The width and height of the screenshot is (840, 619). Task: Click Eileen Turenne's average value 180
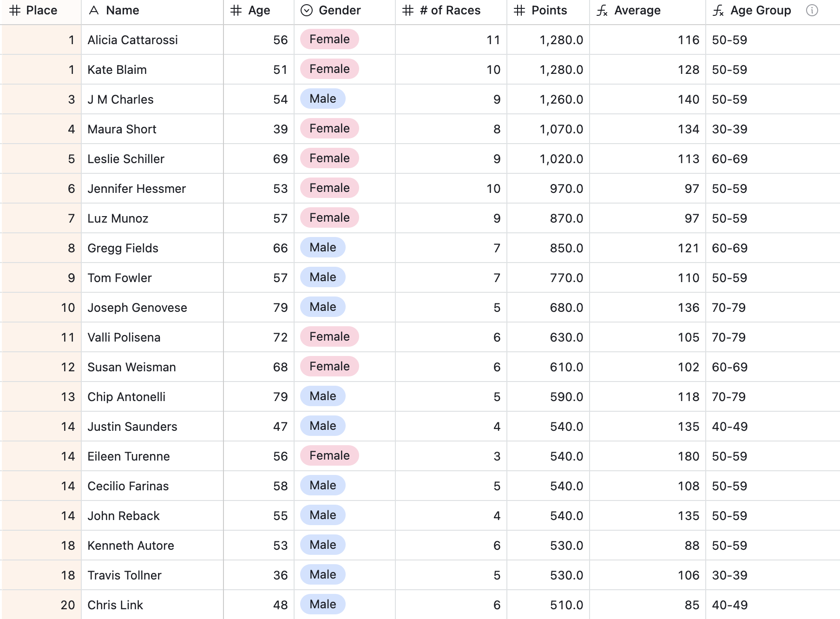click(689, 456)
